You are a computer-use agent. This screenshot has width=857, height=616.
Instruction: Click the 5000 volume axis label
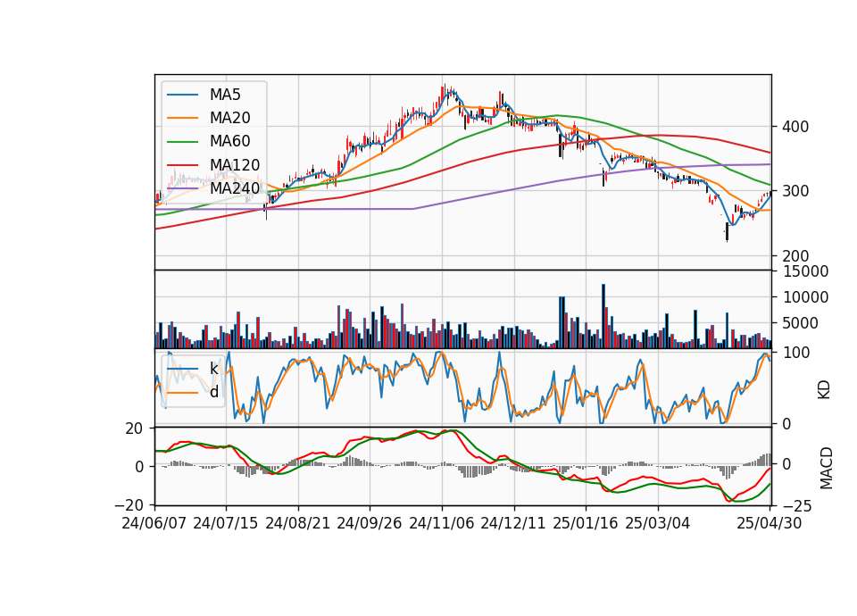(801, 323)
